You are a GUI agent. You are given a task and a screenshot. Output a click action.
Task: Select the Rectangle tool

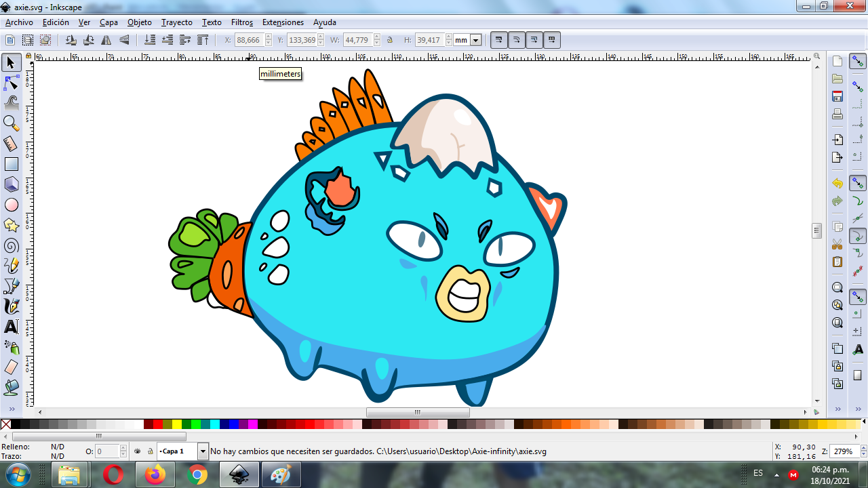11,164
